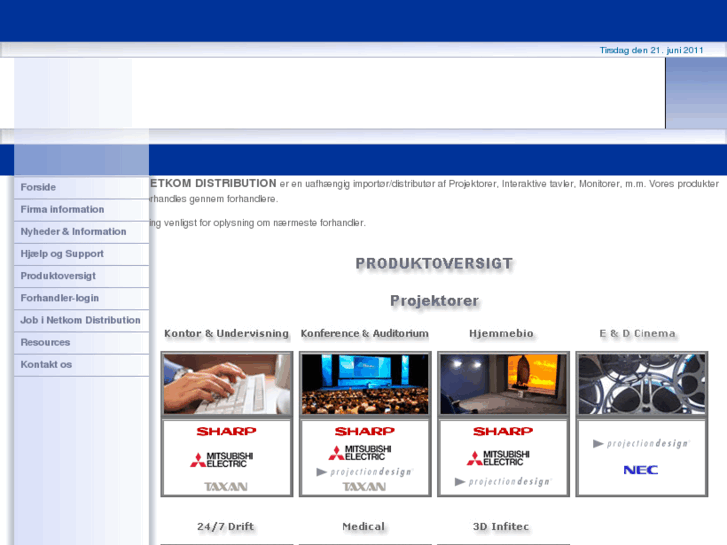Click the Konference & Auditorium heading
Image resolution: width=727 pixels, height=545 pixels.
click(364, 333)
